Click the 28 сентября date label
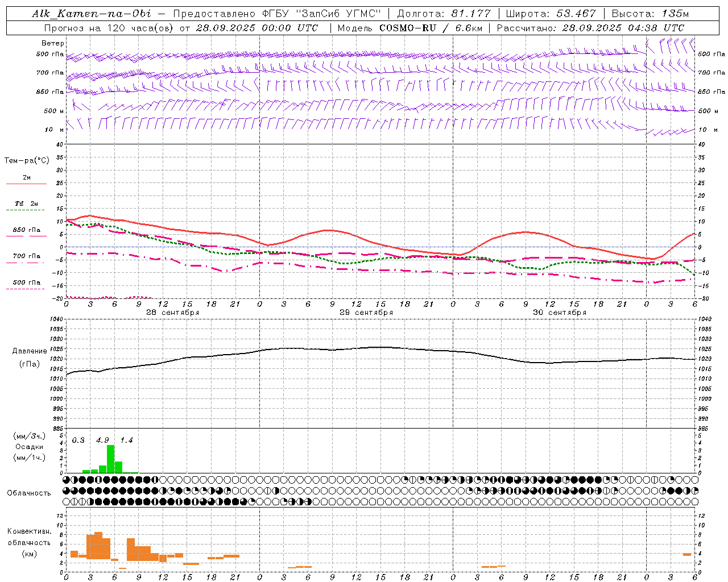Screen dimensions: 728x582 click(x=172, y=313)
